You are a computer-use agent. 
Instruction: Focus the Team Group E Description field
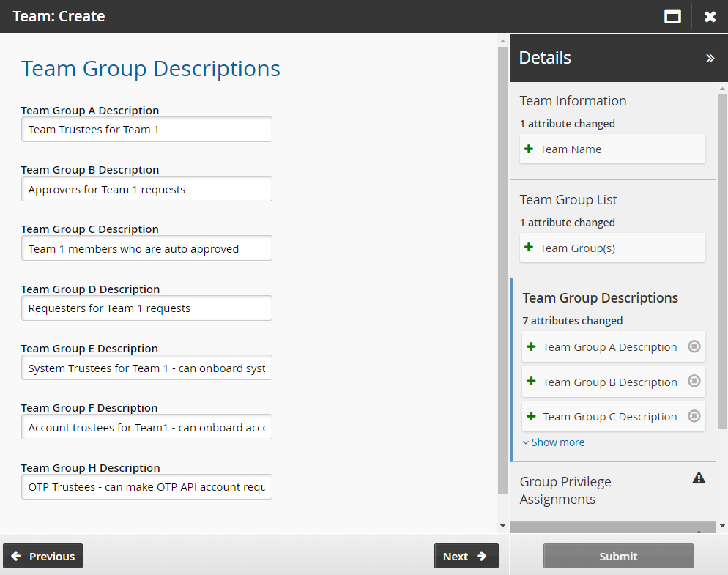coord(146,368)
